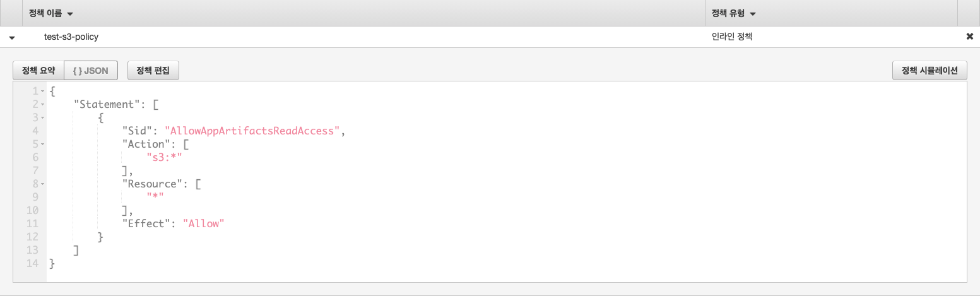
Task: Sort by 정책 유형 column arrow
Action: point(753,13)
